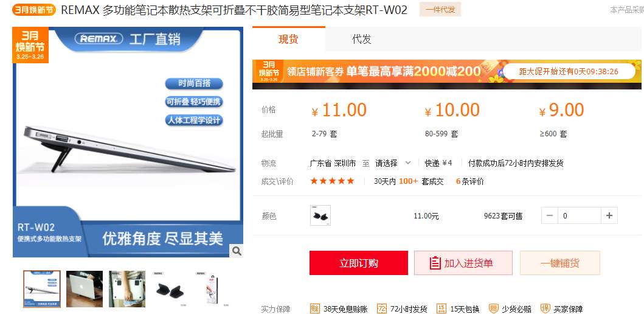The width and height of the screenshot is (644, 314).
Task: Click the 加入进货单 button
Action: pos(463,263)
